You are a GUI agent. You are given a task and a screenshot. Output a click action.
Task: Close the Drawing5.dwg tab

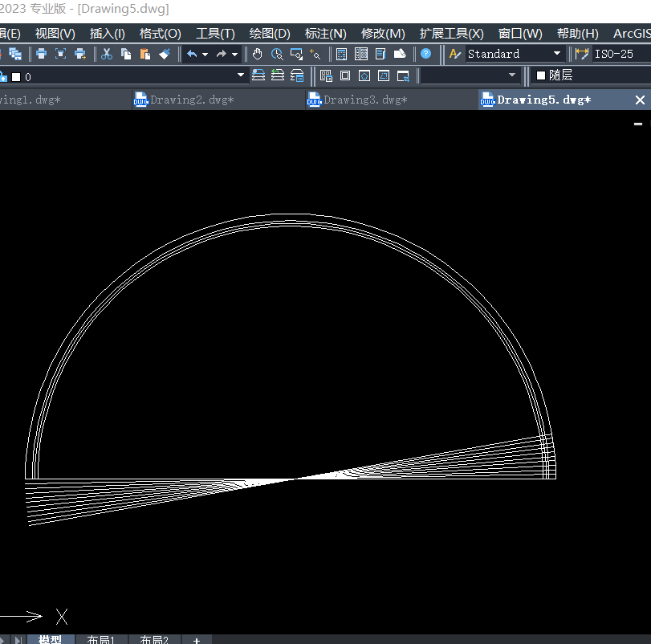(640, 100)
